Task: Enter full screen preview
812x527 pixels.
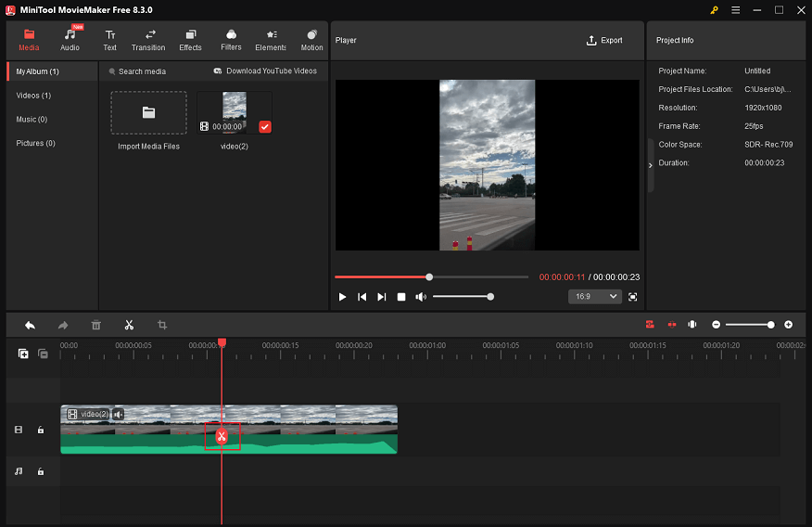Action: 633,297
